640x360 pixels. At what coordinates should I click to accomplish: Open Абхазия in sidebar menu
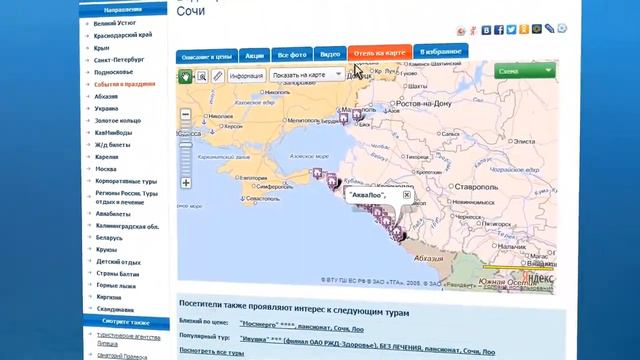tap(106, 96)
